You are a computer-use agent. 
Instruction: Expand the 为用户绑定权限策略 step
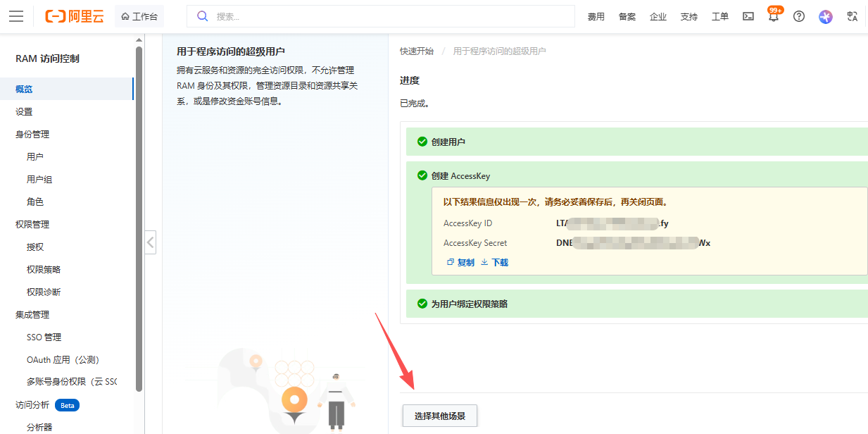click(469, 304)
